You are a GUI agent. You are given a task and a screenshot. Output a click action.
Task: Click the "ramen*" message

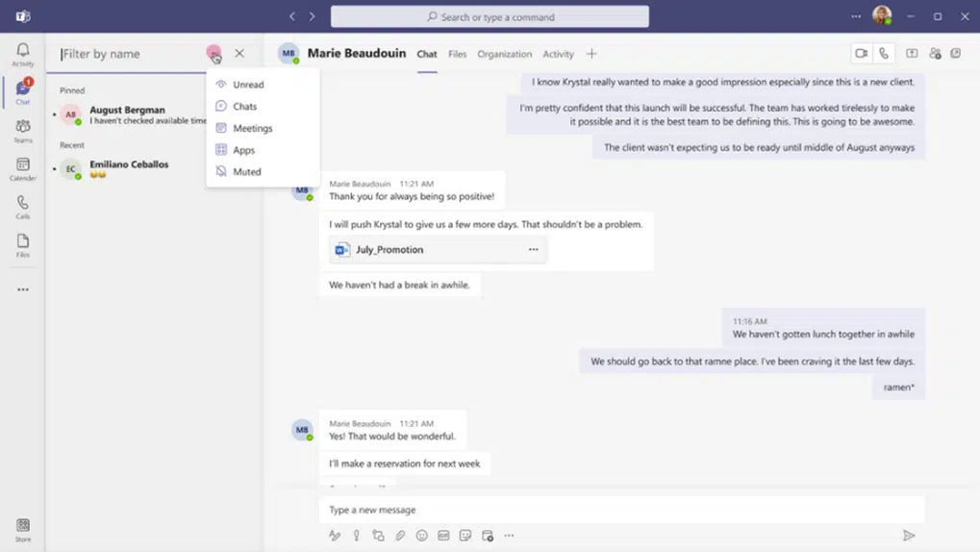[899, 387]
